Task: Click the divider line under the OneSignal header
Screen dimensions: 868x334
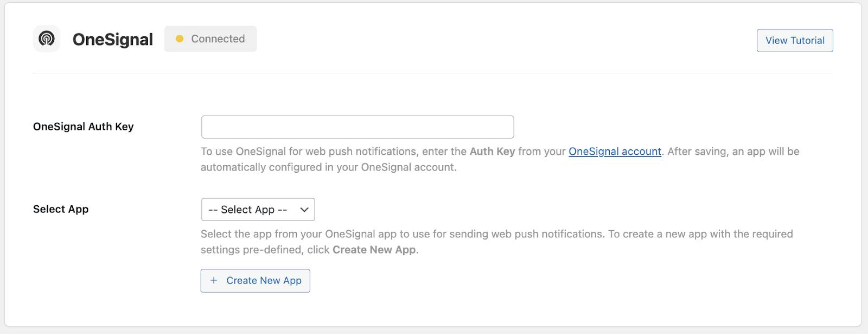Action: (x=433, y=73)
